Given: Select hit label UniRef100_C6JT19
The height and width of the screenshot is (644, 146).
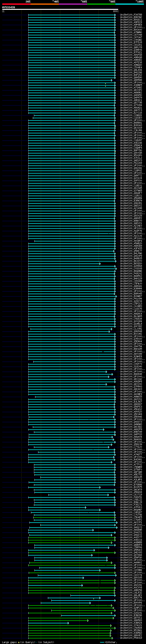Looking at the screenshot, I should [x=131, y=495].
